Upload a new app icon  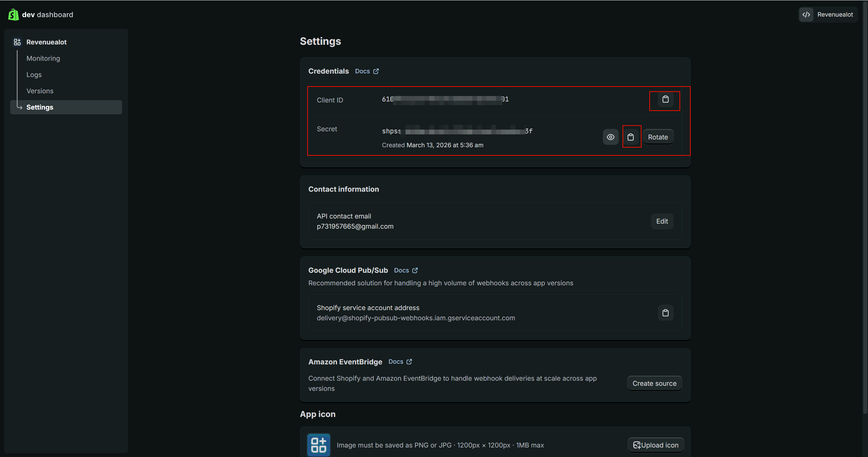click(x=655, y=445)
